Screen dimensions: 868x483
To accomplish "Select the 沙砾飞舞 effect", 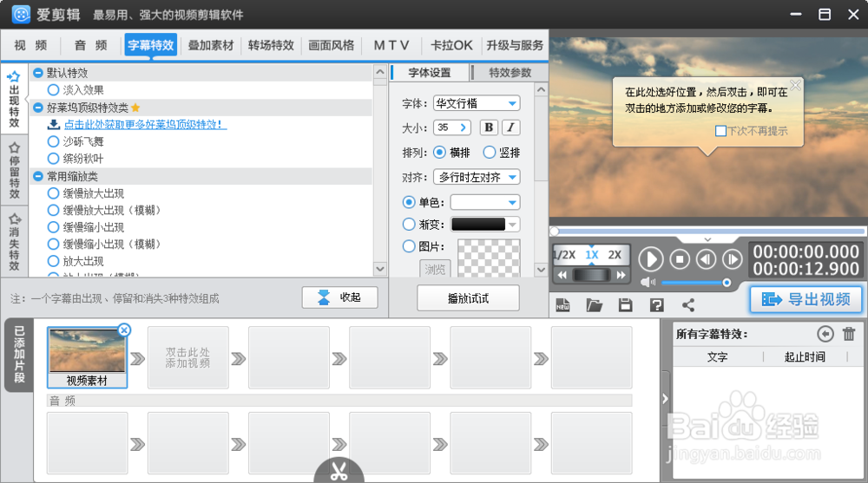I will pyautogui.click(x=53, y=141).
